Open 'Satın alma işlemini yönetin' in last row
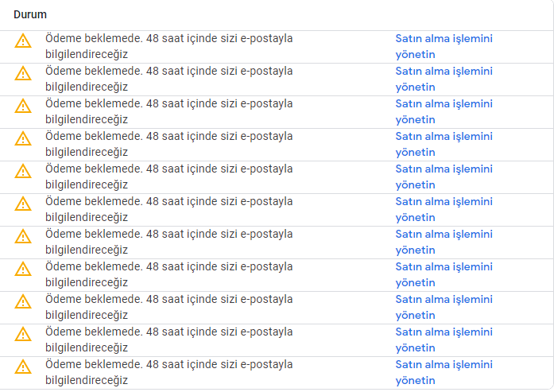 point(444,372)
